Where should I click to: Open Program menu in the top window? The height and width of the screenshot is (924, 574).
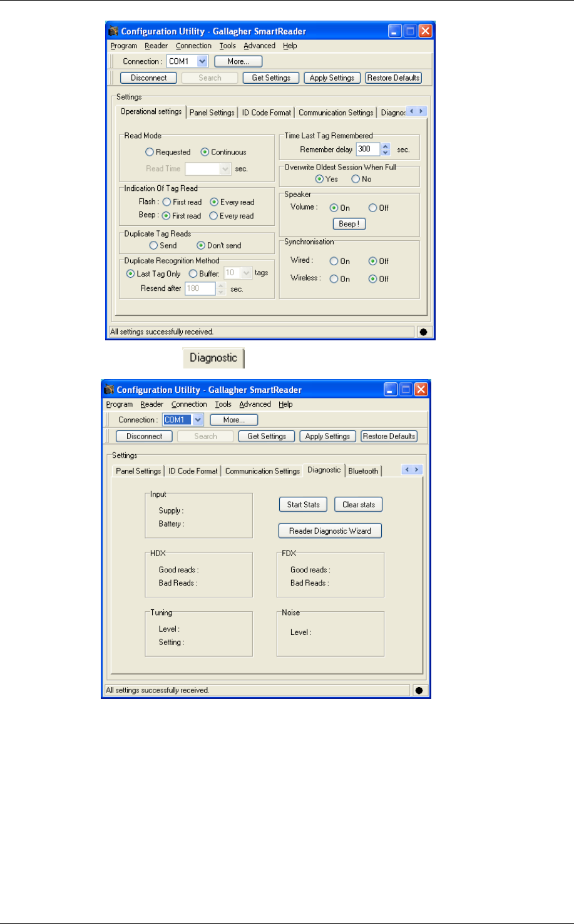pyautogui.click(x=124, y=46)
